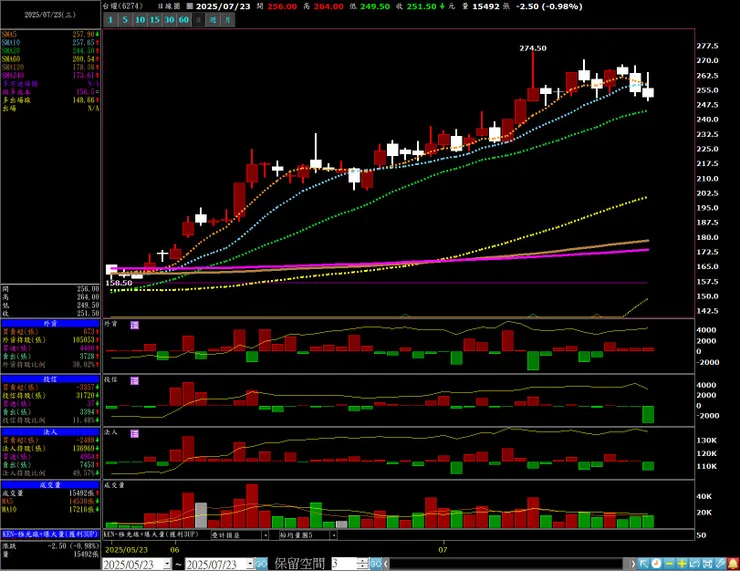The width and height of the screenshot is (740, 571).
Task: Switch to the weekly (週) chart button
Action: coord(213,20)
